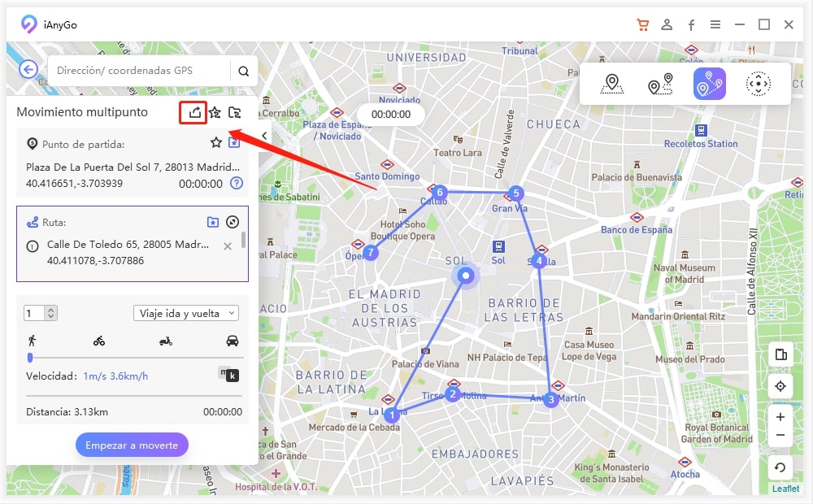813x504 pixels.
Task: Click the export route icon highlighted in red
Action: 194,112
